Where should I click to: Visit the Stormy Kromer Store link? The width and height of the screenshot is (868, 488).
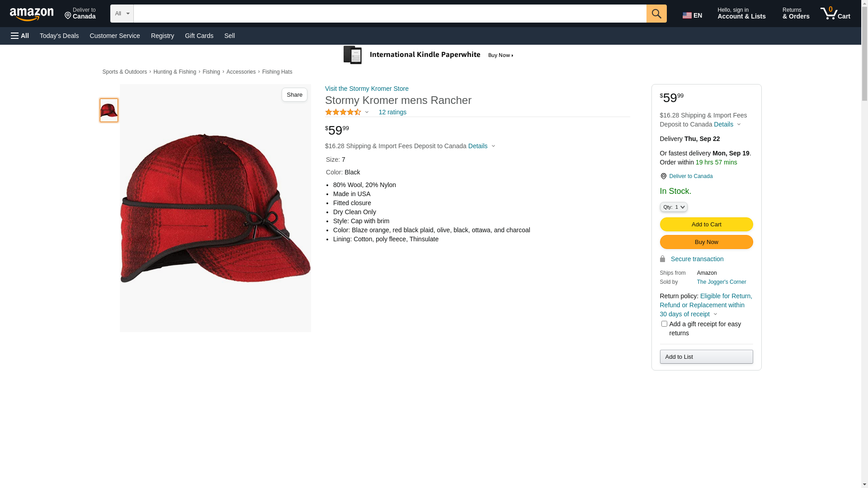tap(367, 89)
